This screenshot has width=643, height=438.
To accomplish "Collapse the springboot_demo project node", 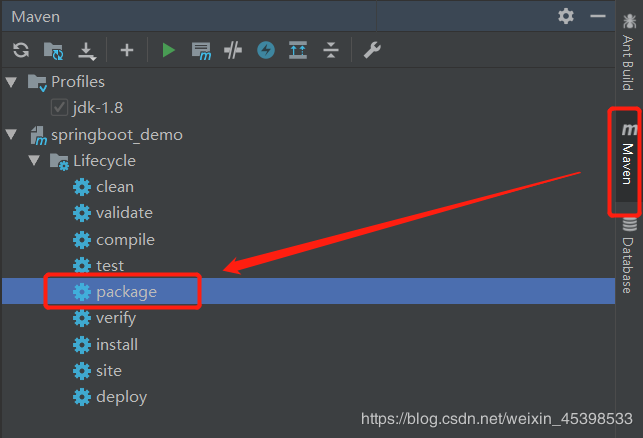I will pyautogui.click(x=11, y=134).
